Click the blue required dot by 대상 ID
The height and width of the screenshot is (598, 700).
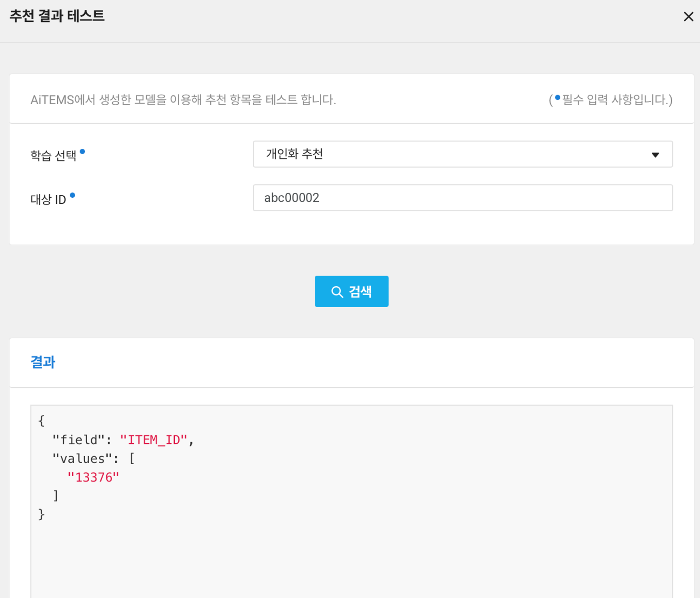point(72,195)
